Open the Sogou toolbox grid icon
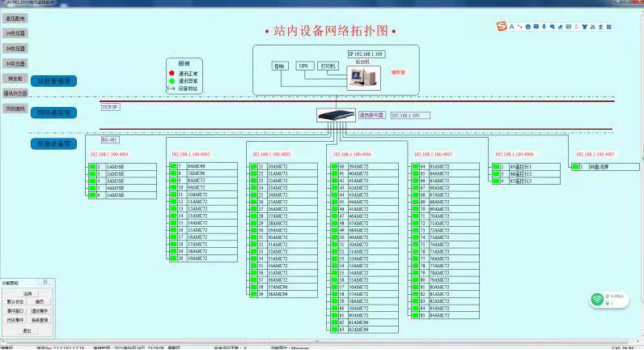 608,27
